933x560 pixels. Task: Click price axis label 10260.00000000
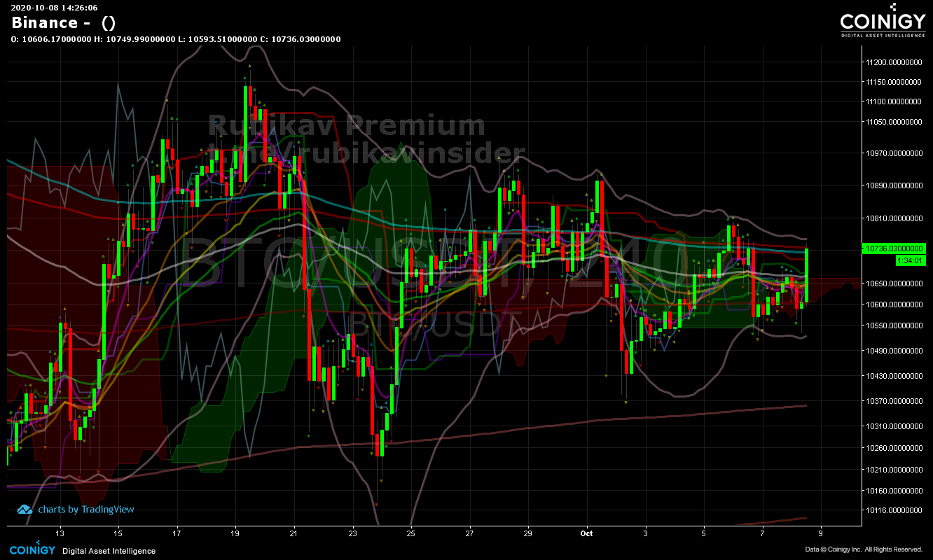click(894, 448)
